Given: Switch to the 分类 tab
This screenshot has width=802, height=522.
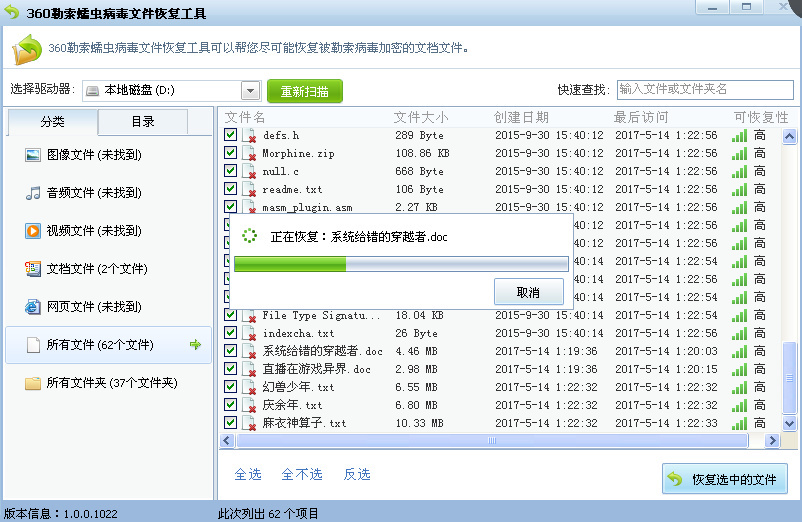Looking at the screenshot, I should pos(52,122).
